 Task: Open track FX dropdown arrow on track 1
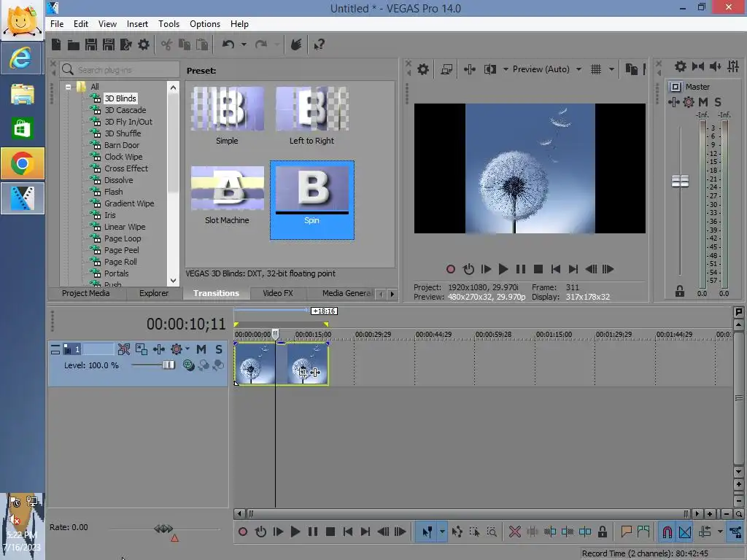tap(187, 349)
